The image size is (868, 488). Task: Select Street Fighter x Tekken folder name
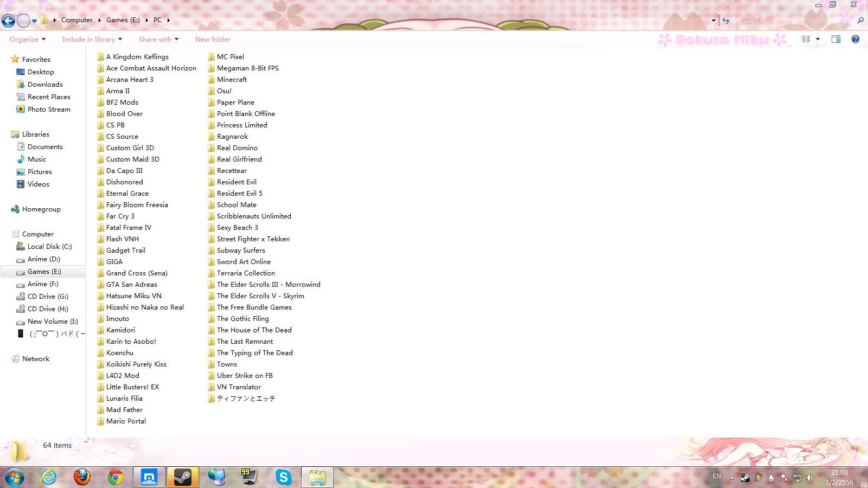(253, 239)
